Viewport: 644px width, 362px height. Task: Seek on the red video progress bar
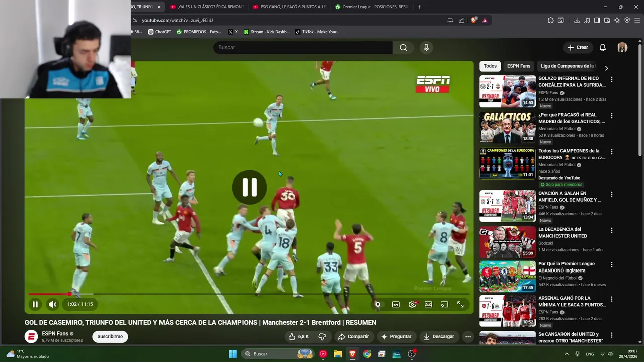pos(249,294)
